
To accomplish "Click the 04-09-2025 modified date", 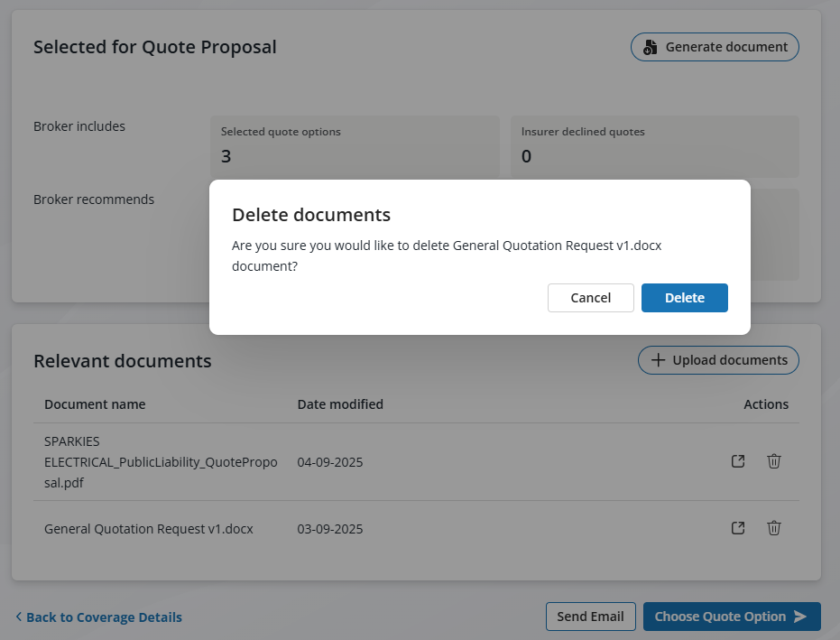I will [x=330, y=462].
